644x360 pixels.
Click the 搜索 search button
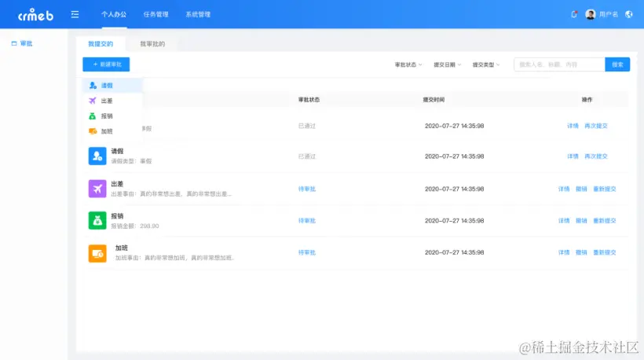(617, 64)
